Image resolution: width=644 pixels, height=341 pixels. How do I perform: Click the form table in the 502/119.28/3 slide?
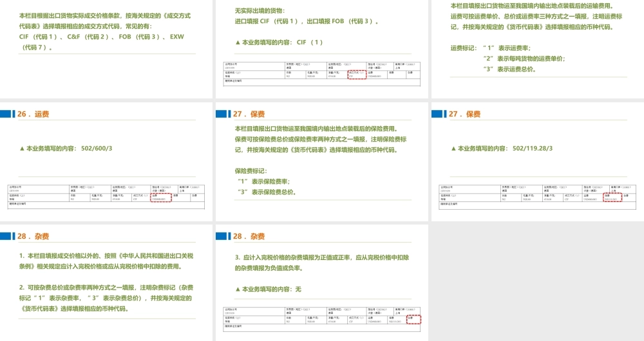click(x=537, y=196)
